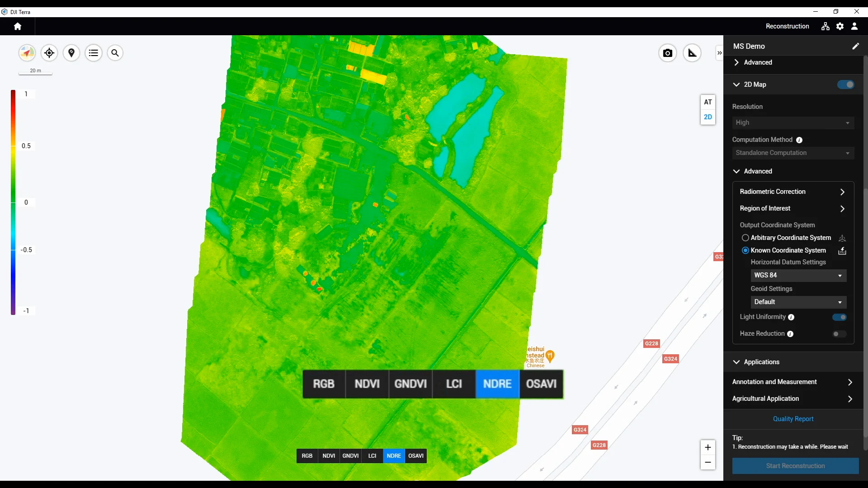Open the Resolution High dropdown
The image size is (868, 488).
click(793, 122)
